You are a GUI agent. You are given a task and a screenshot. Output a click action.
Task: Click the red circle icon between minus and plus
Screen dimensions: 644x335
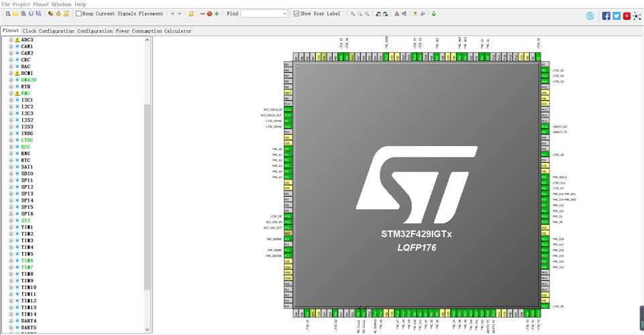click(209, 13)
